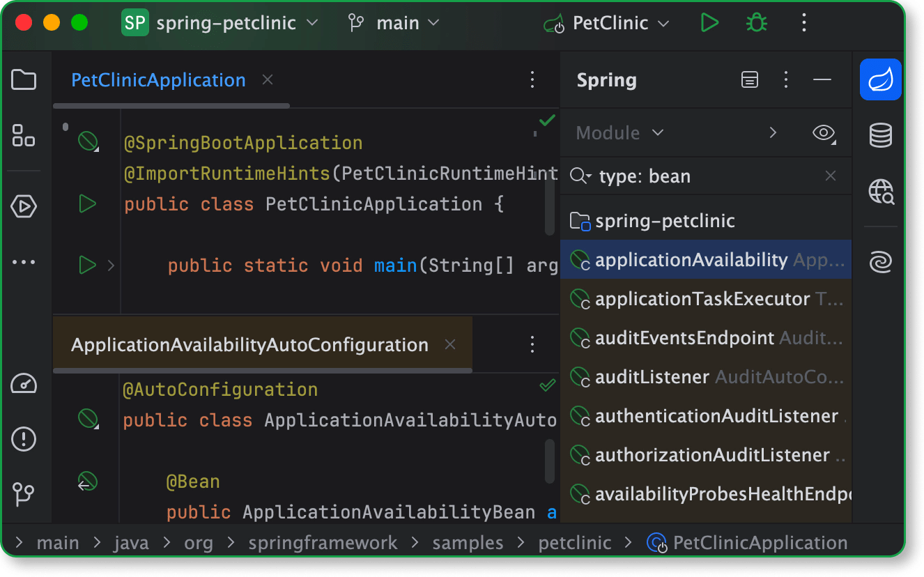Click 'java' in the breadcrumb bar
The height and width of the screenshot is (577, 924).
(132, 543)
